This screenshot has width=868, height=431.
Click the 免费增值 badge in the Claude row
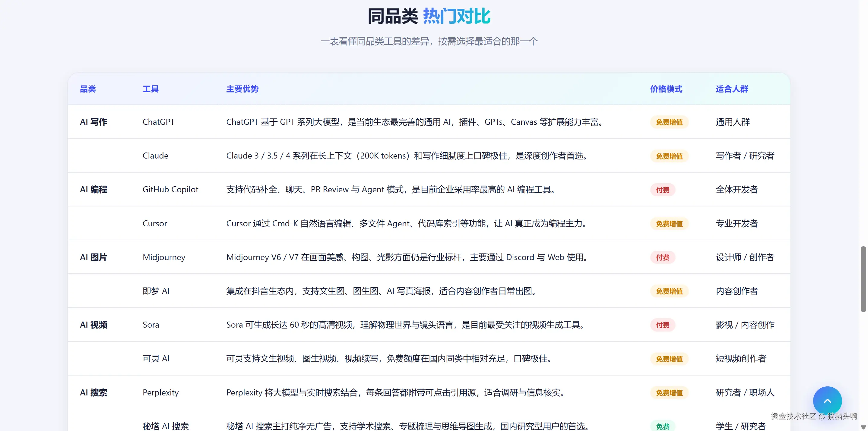[x=669, y=156]
